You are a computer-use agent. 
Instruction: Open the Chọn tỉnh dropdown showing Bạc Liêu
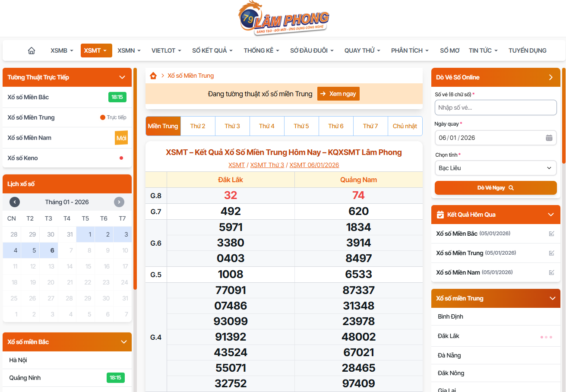495,168
